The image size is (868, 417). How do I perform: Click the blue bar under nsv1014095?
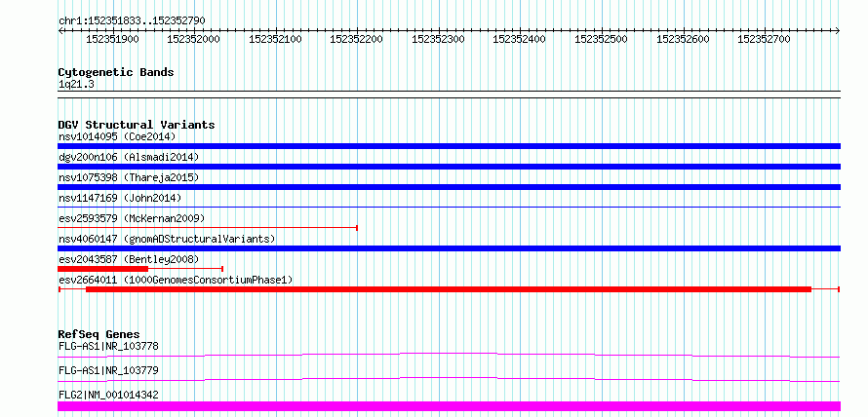[449, 146]
